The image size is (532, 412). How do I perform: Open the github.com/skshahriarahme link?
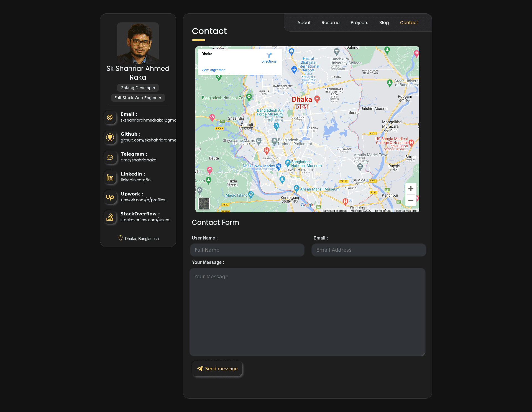(x=148, y=140)
